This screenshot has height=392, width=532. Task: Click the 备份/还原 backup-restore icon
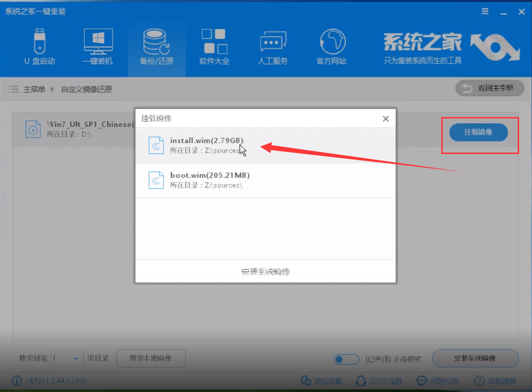[156, 47]
